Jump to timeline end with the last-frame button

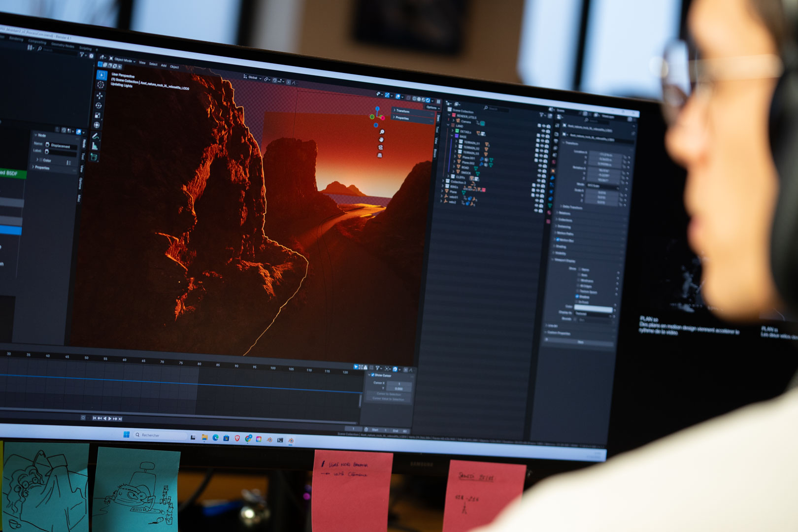point(120,419)
